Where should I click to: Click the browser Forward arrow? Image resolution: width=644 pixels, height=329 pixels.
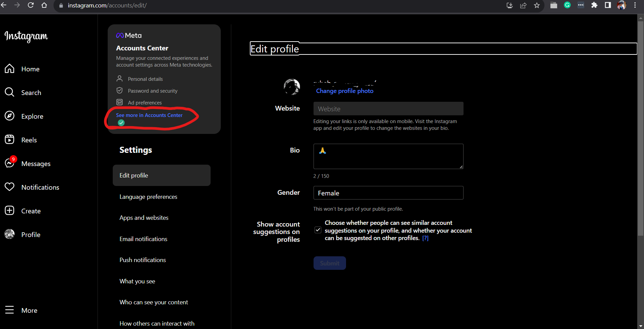pos(17,5)
